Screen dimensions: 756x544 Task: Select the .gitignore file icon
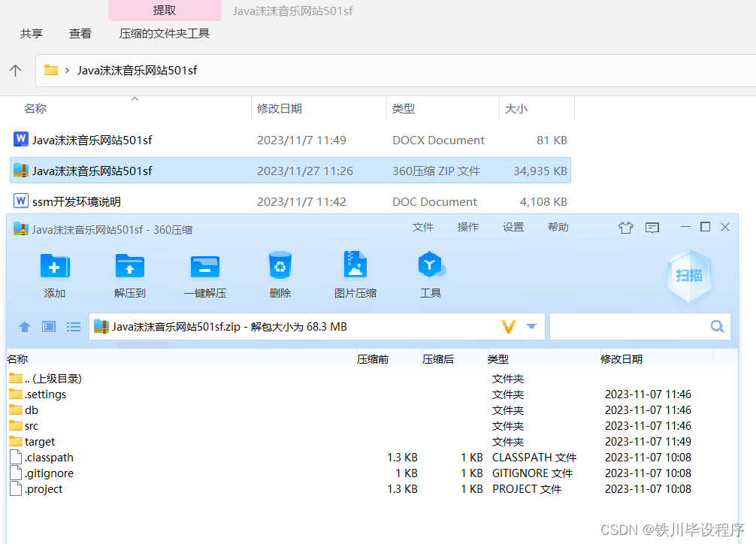(16, 473)
